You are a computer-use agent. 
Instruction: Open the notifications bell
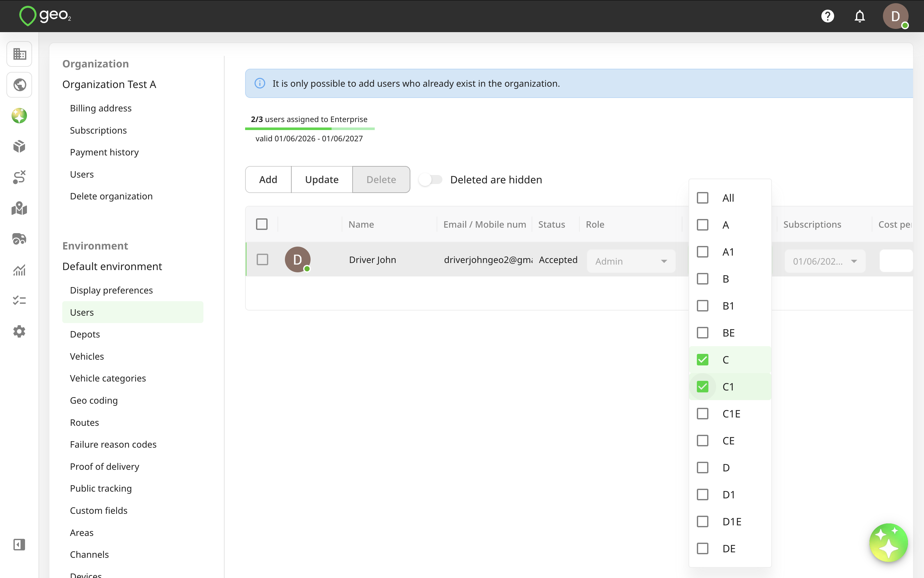coord(860,16)
